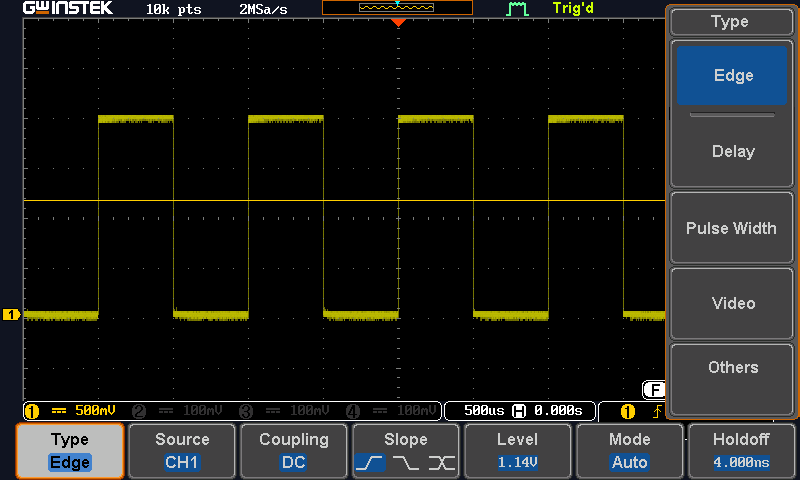800x480 pixels.
Task: Select falling edge slope icon
Action: (x=406, y=463)
